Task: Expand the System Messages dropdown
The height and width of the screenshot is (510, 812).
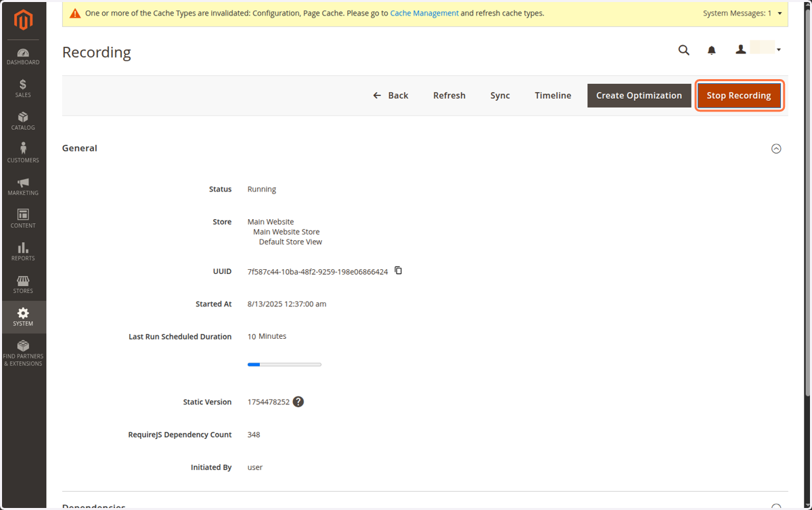Action: click(x=743, y=13)
